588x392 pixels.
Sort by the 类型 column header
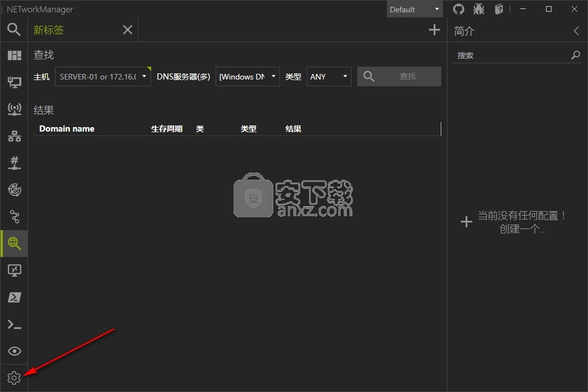(248, 129)
